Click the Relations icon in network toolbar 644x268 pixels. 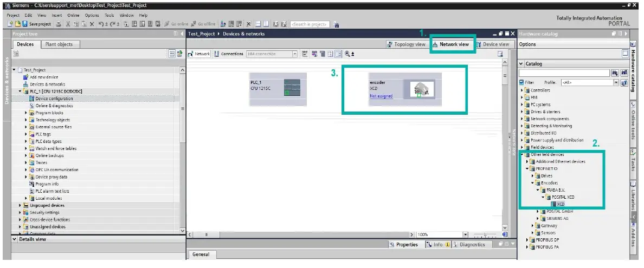[x=305, y=54]
